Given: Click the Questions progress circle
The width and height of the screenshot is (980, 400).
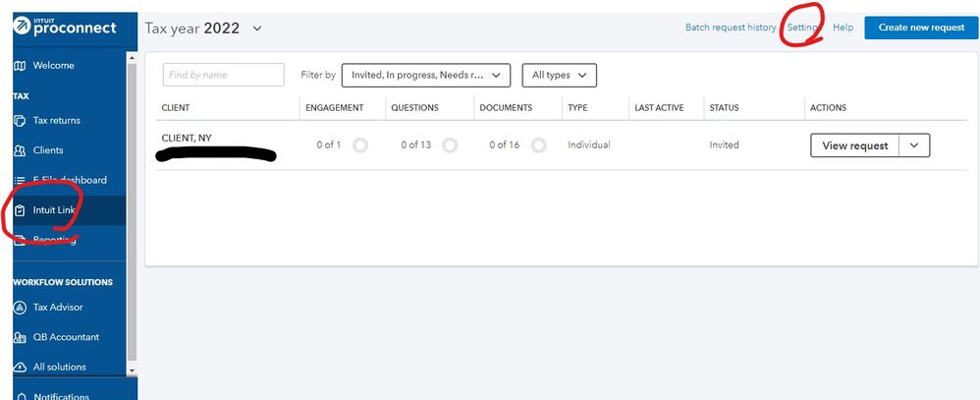Looking at the screenshot, I should (x=450, y=145).
